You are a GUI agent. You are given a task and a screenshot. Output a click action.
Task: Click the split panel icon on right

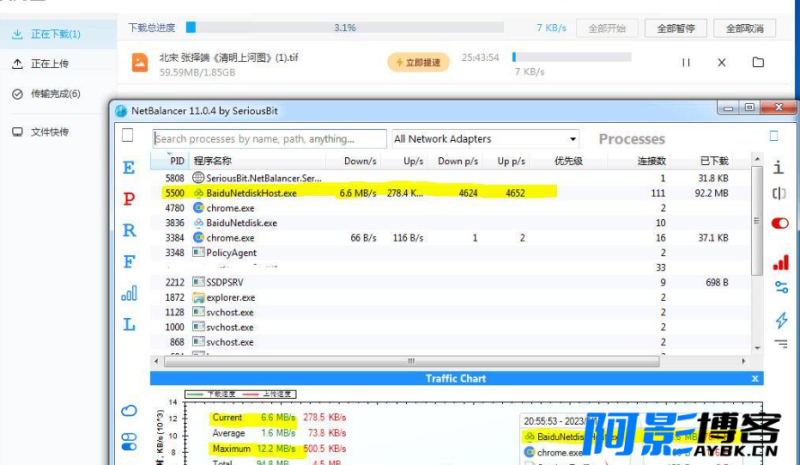click(x=779, y=193)
